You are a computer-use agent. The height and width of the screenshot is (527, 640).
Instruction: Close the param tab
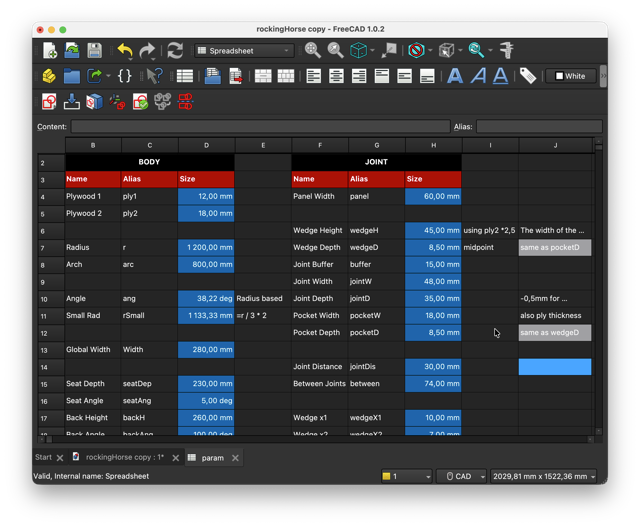tap(235, 458)
